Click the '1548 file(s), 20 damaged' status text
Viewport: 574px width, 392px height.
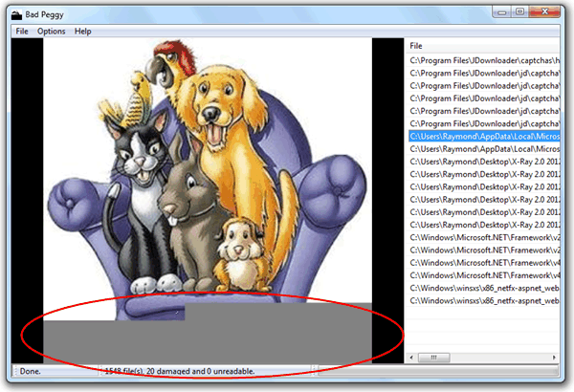[x=180, y=371]
